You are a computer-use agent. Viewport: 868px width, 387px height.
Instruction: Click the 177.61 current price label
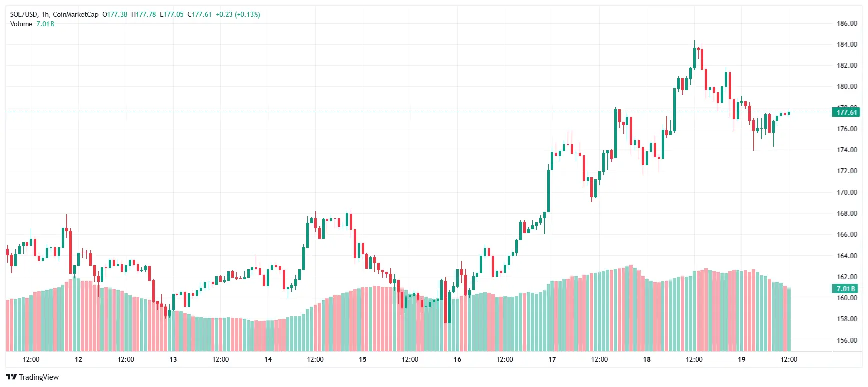click(x=846, y=112)
